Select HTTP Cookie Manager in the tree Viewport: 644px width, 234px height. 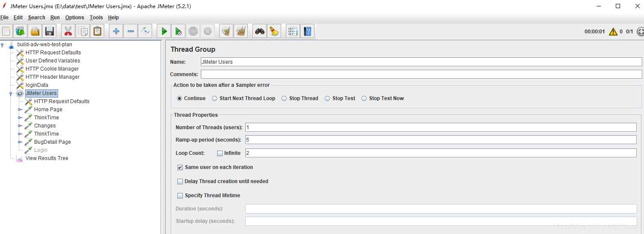tap(52, 69)
